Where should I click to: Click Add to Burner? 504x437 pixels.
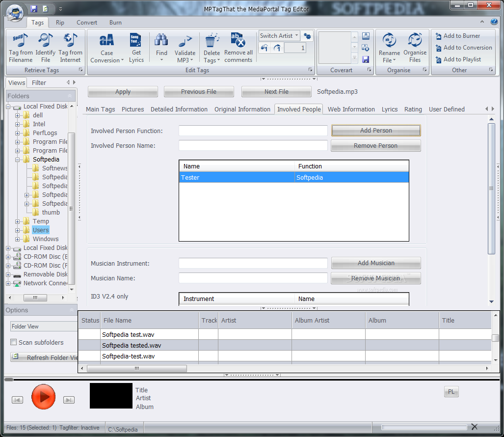click(458, 36)
